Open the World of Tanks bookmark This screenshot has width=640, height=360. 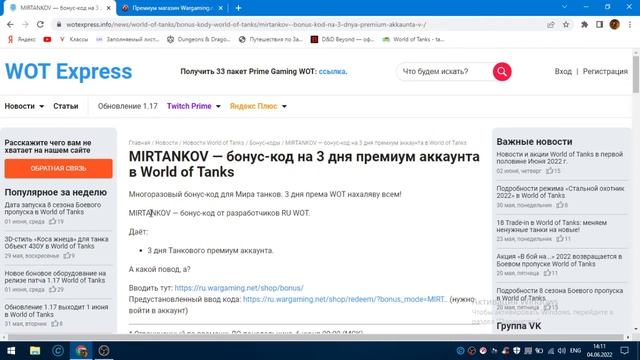pos(413,39)
